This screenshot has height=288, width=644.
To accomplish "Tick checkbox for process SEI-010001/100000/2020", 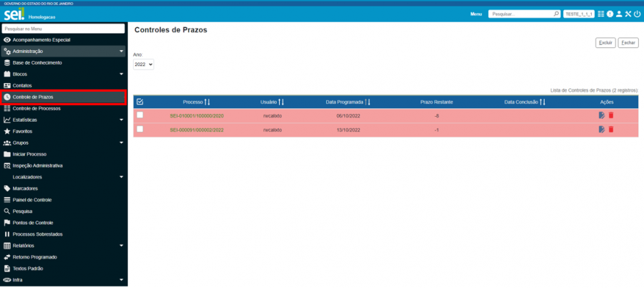I will [x=140, y=115].
